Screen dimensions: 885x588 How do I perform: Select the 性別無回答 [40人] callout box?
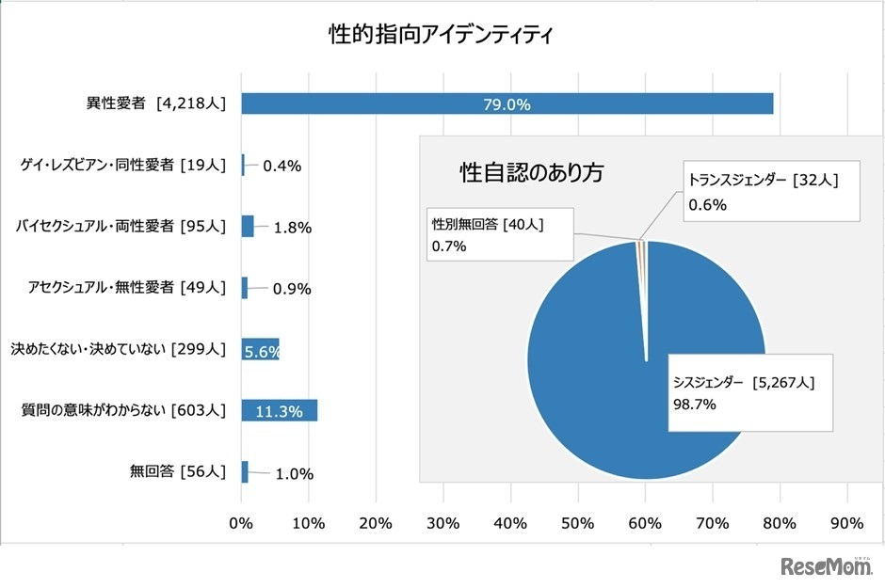499,234
